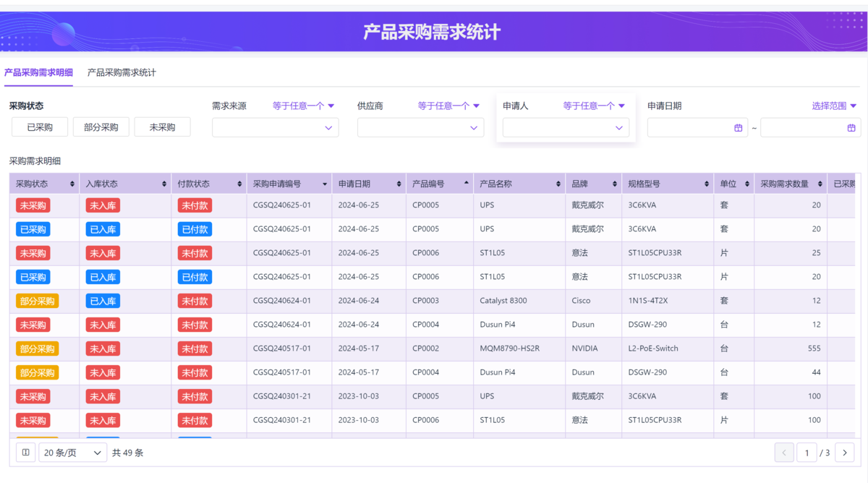Toggle 已采购 status filter

point(40,127)
